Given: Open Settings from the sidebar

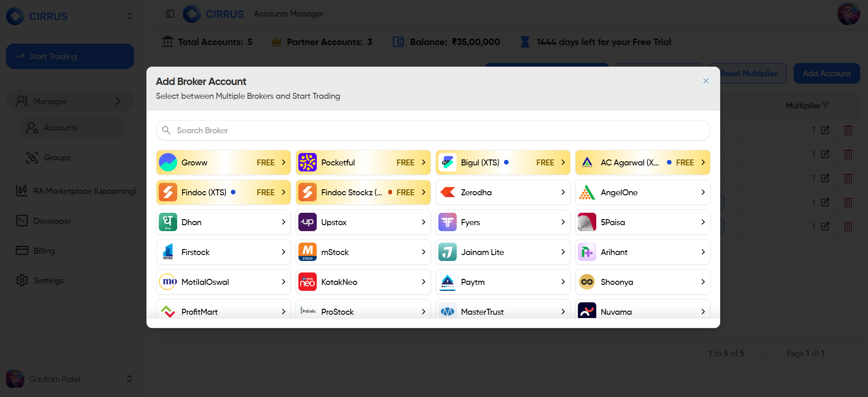Looking at the screenshot, I should tap(48, 281).
